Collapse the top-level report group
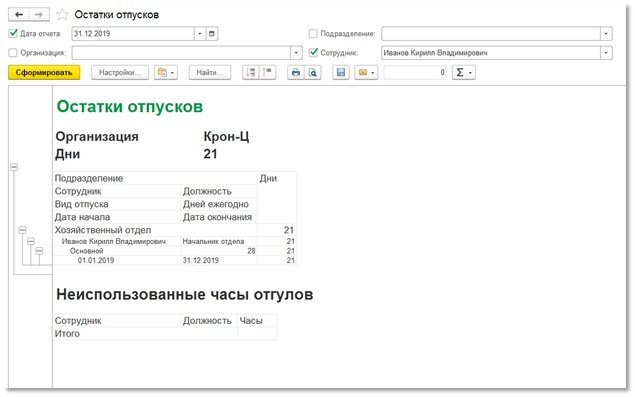Screen dimensions: 635x397 tap(14, 167)
